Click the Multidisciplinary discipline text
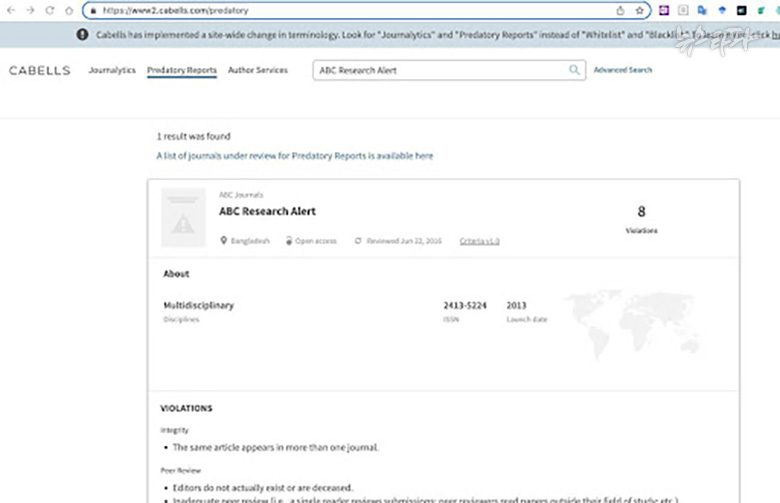The width and height of the screenshot is (780, 503). [x=198, y=305]
